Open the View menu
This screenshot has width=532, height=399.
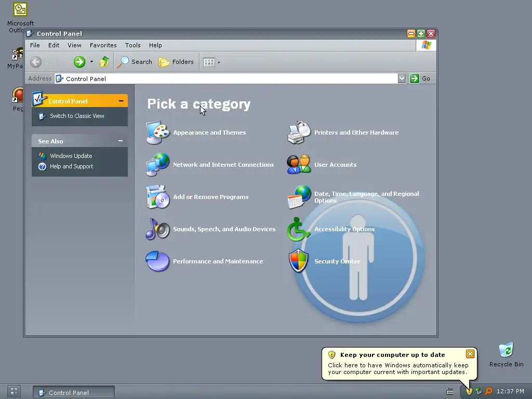[x=74, y=45]
